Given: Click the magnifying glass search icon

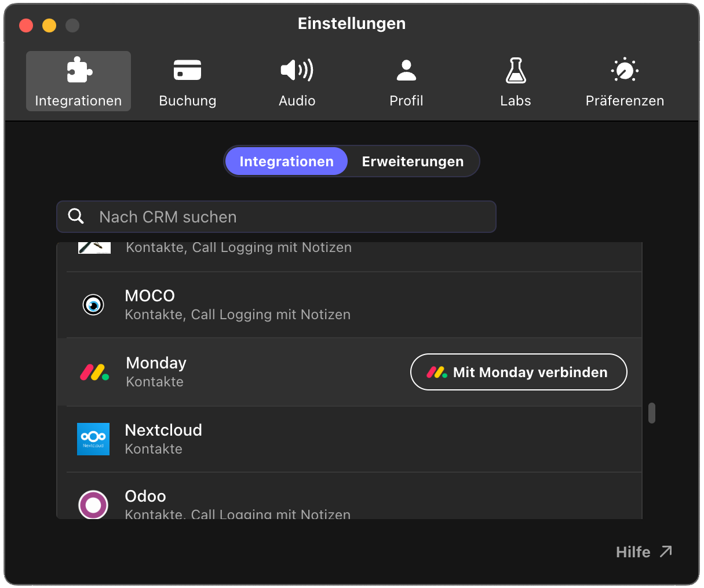Looking at the screenshot, I should point(76,216).
